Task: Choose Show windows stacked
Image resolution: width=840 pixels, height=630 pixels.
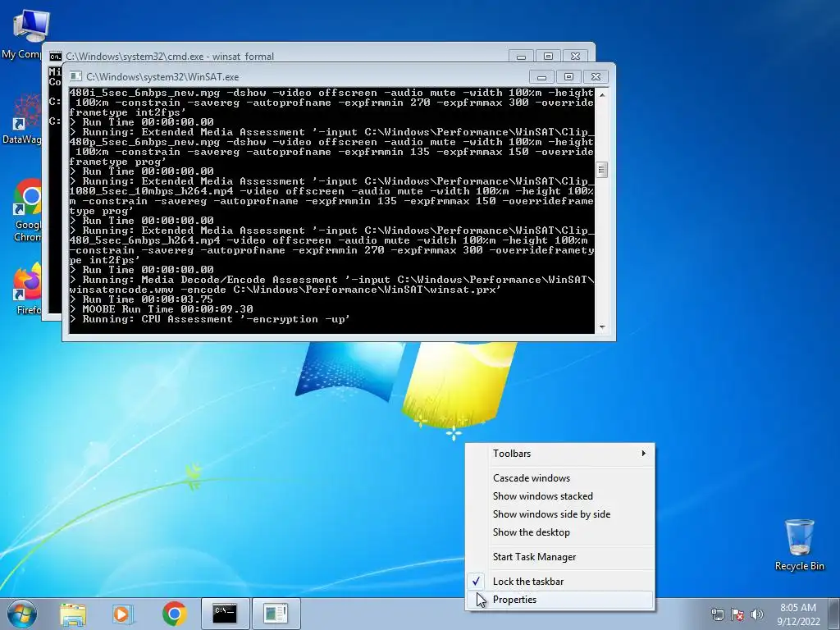Action: click(x=559, y=496)
